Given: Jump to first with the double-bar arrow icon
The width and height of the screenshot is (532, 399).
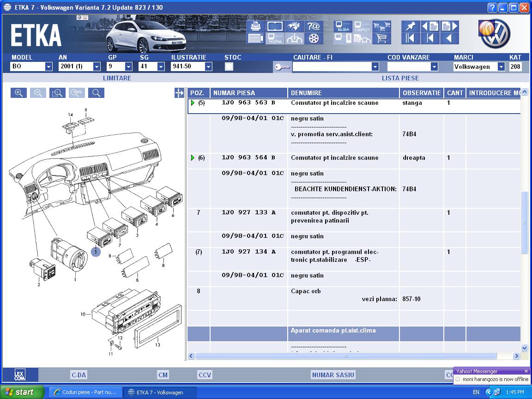Looking at the screenshot, I should pyautogui.click(x=411, y=38).
